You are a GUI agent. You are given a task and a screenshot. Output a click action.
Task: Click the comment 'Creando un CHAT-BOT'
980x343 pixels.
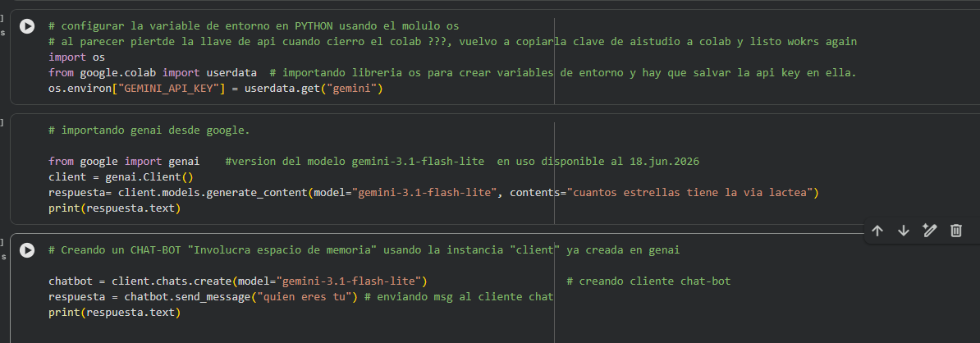click(x=364, y=250)
